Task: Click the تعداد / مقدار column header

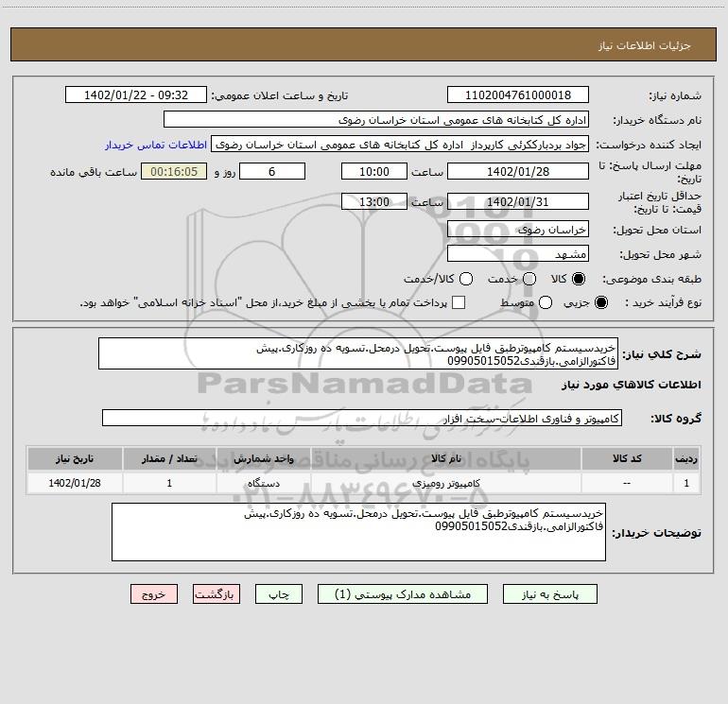Action: (169, 459)
